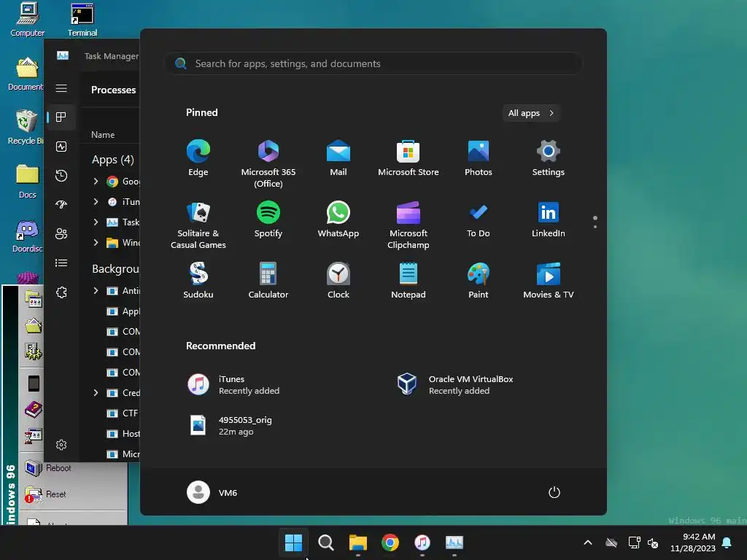Open Task Manager settings gear
747x560 pixels.
tap(61, 445)
